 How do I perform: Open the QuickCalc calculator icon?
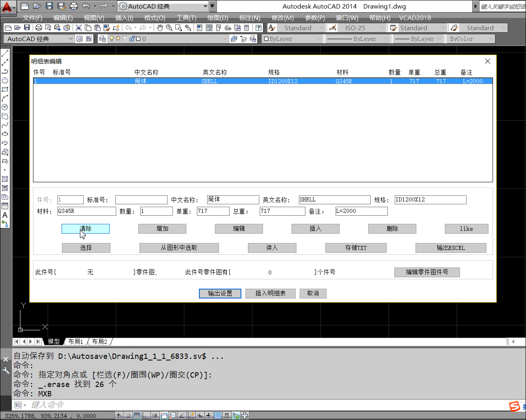point(246,28)
